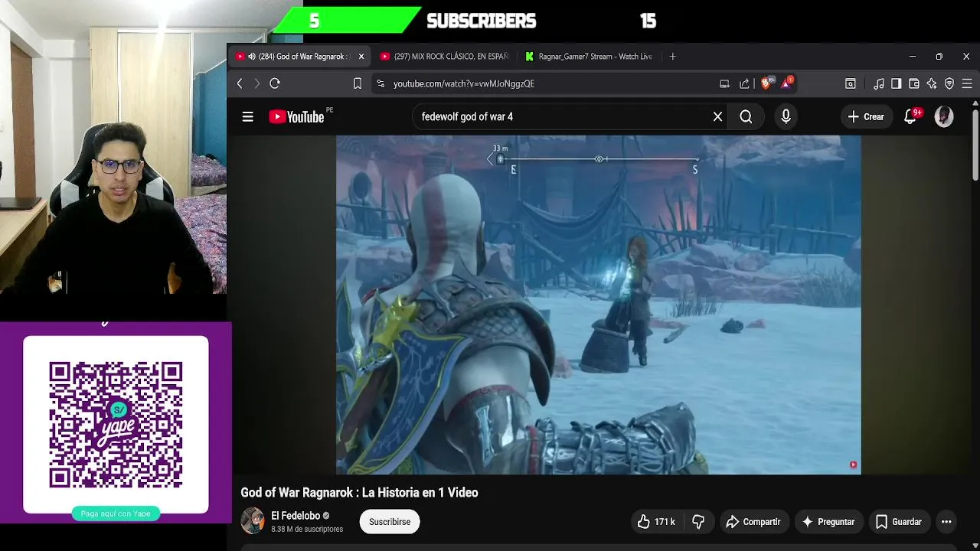Open El Fedelobo channel name link
Image resolution: width=980 pixels, height=551 pixels.
[296, 516]
